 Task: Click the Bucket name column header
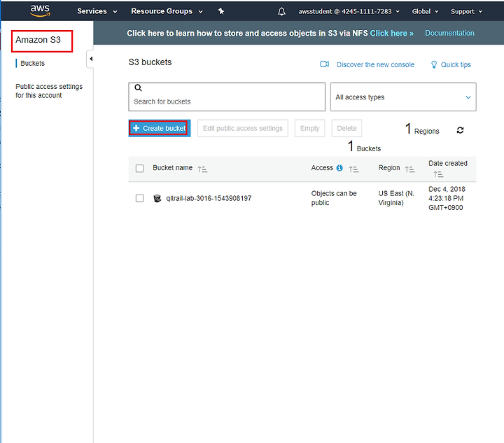173,168
